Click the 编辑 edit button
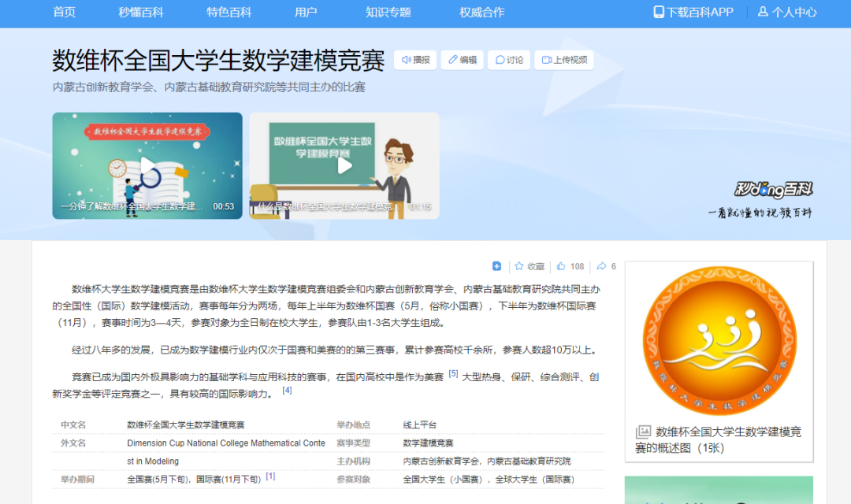Image resolution: width=851 pixels, height=504 pixels. coord(463,60)
